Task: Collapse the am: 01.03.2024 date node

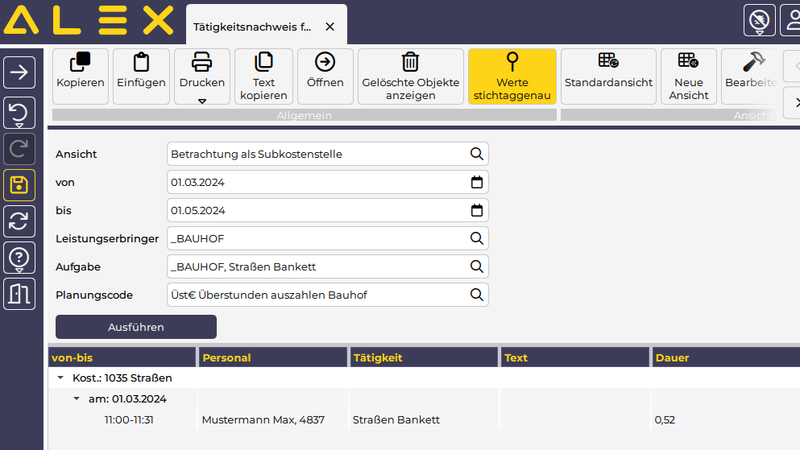Action: [x=76, y=399]
